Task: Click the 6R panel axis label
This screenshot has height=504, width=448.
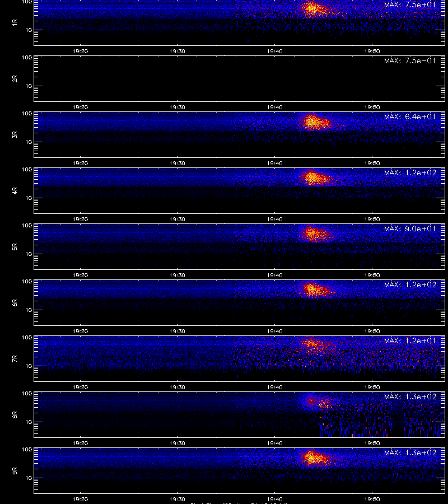Action: pos(15,303)
